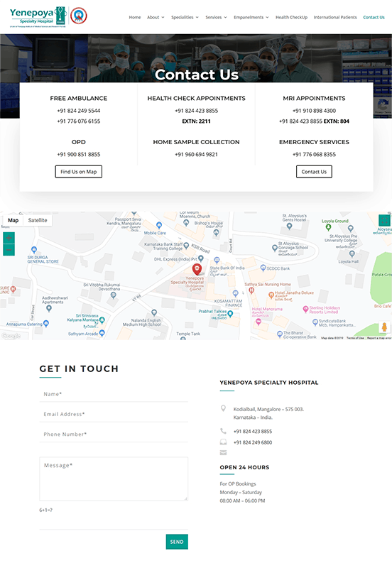The image size is (392, 568).
Task: Click the Mobile Care map marker
Action: (x=158, y=225)
